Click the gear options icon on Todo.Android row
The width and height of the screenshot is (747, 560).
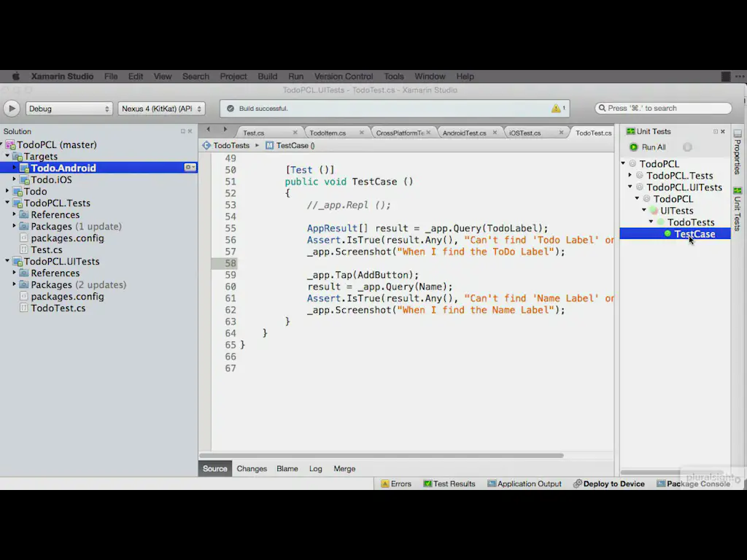pos(190,167)
